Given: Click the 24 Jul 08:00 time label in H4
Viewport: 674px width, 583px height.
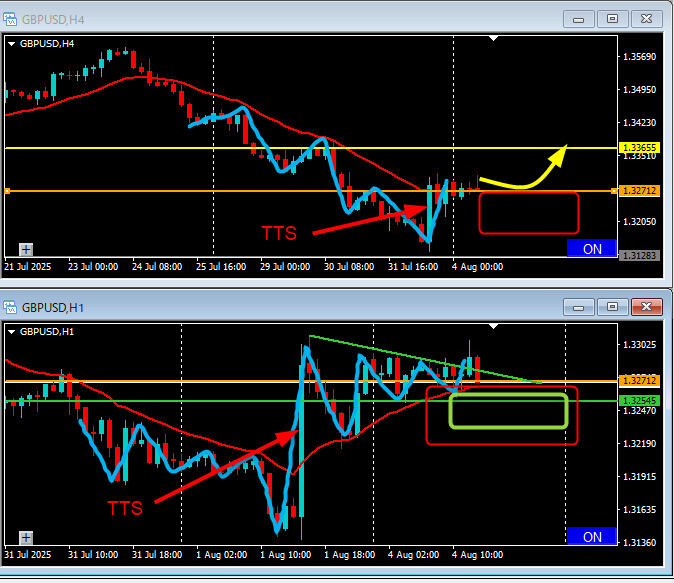Looking at the screenshot, I should click(157, 267).
